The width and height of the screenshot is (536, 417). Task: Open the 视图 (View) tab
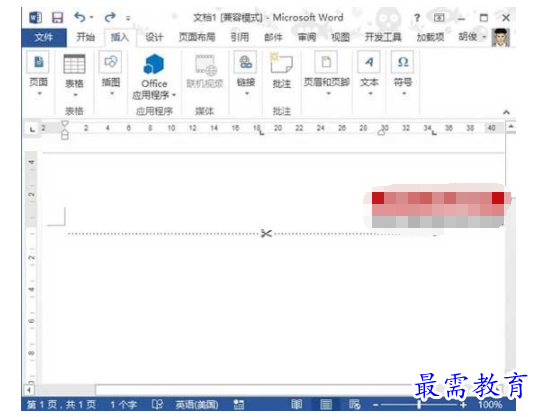(x=340, y=37)
